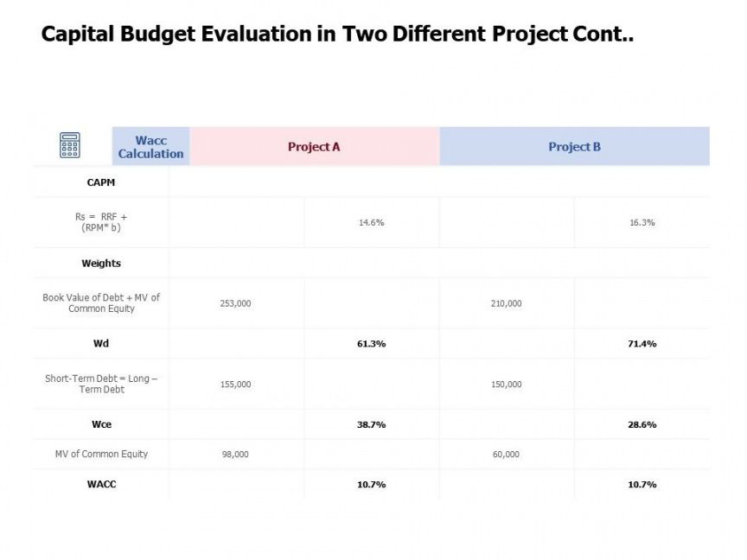Click the Wd row label
747x560 pixels.
pos(101,344)
